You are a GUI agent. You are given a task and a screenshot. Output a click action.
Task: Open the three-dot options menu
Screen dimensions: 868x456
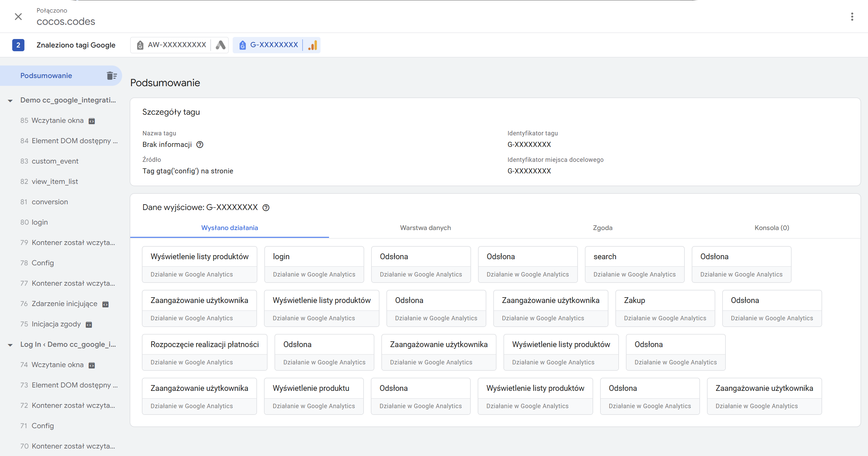[852, 17]
